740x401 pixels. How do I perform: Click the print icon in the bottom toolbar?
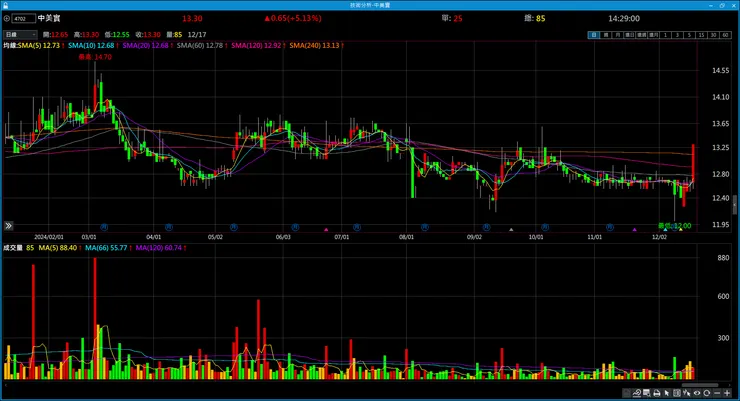pyautogui.click(x=657, y=393)
